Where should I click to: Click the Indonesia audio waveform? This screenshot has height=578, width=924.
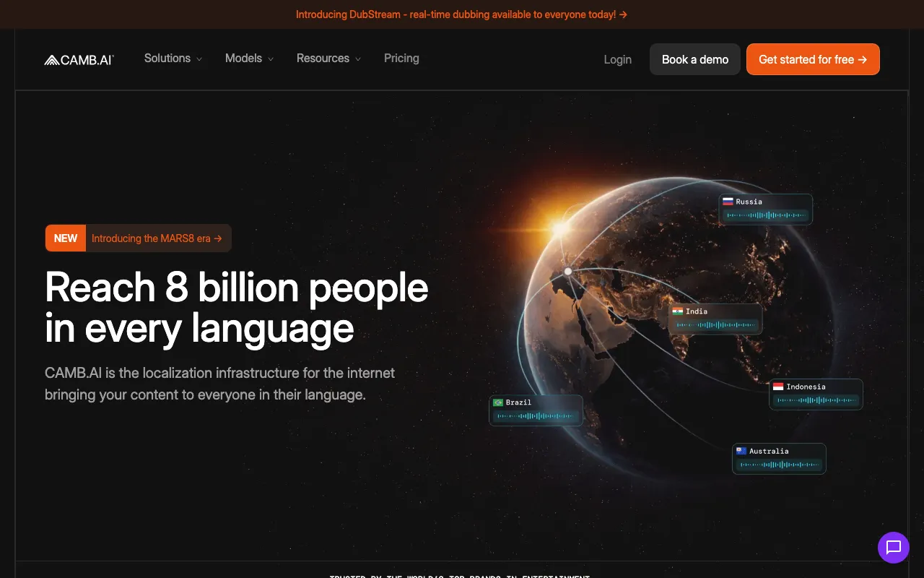(x=816, y=400)
